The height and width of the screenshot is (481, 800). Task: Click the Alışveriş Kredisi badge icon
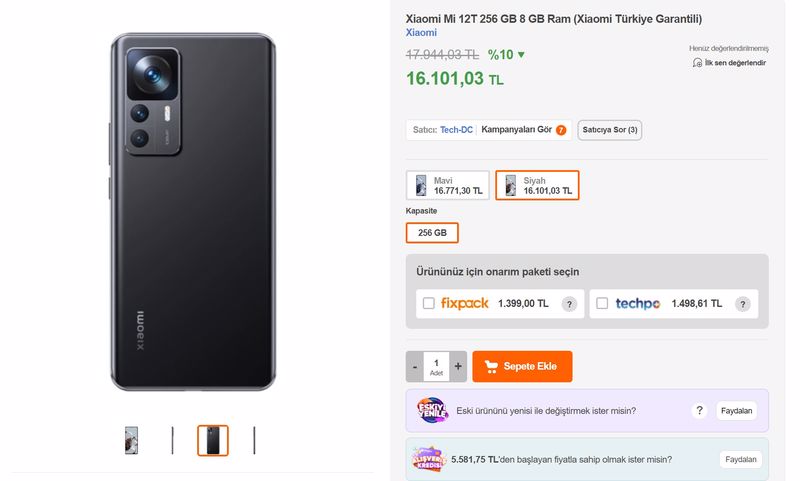click(x=429, y=459)
